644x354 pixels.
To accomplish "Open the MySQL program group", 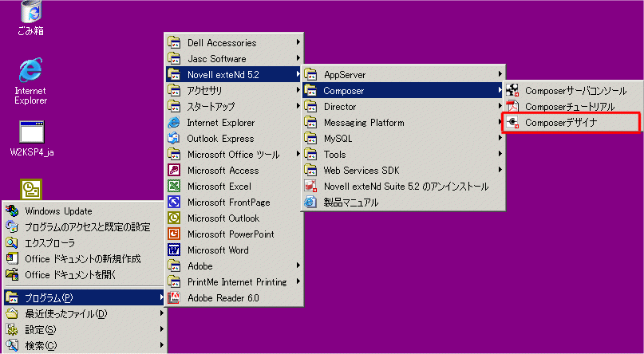I will tap(403, 139).
